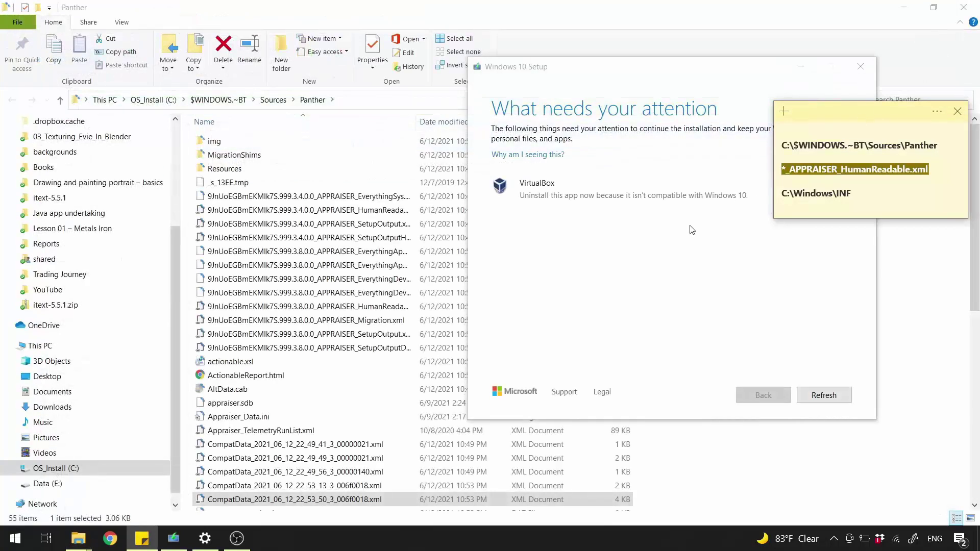Screen dimensions: 980x551
Task: Click the Pin to Quick access icon
Action: pos(22,44)
